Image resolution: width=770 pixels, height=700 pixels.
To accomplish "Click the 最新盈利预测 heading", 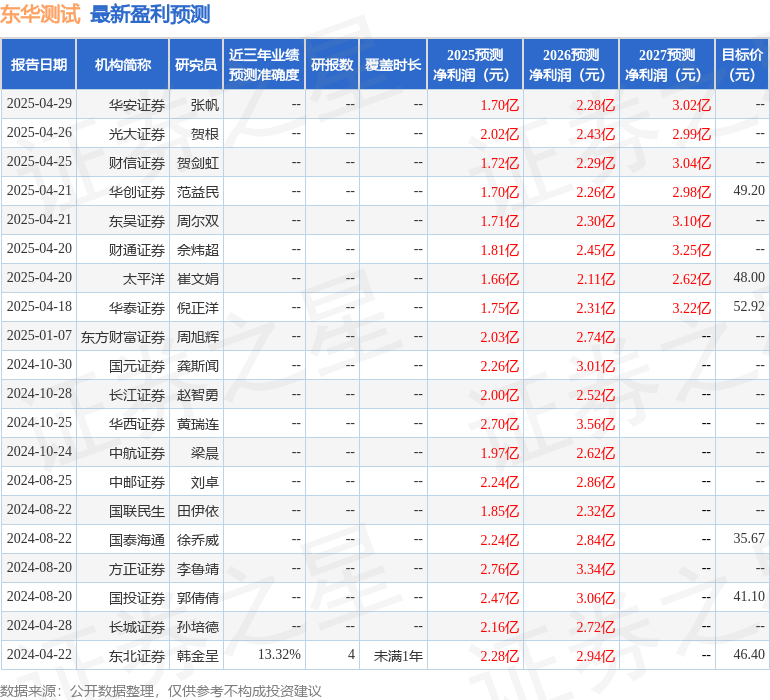I will pyautogui.click(x=150, y=14).
